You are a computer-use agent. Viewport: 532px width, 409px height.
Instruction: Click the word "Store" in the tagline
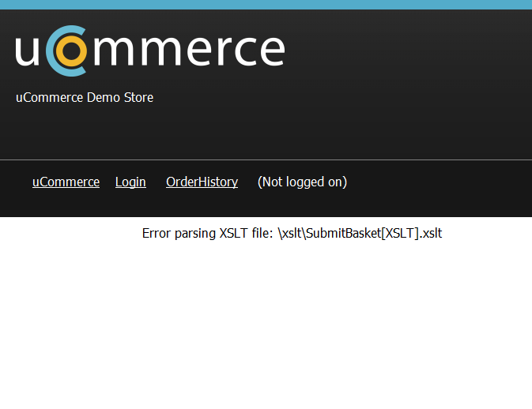point(138,98)
